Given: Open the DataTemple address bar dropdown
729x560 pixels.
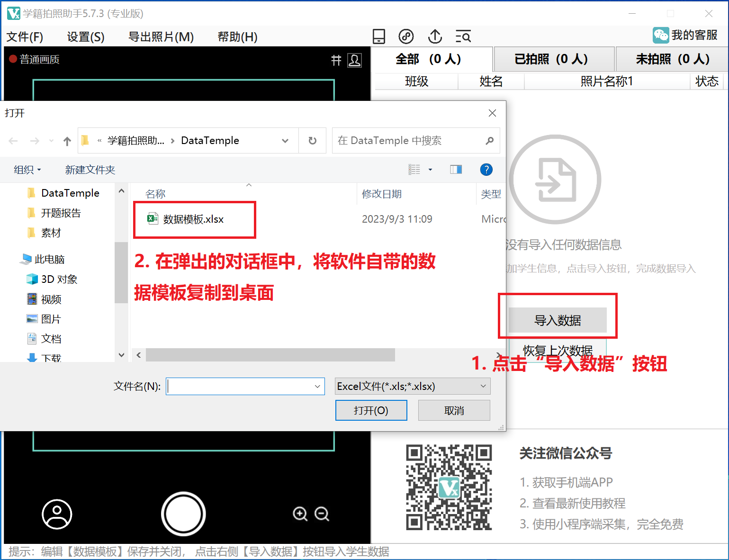Looking at the screenshot, I should coord(285,140).
